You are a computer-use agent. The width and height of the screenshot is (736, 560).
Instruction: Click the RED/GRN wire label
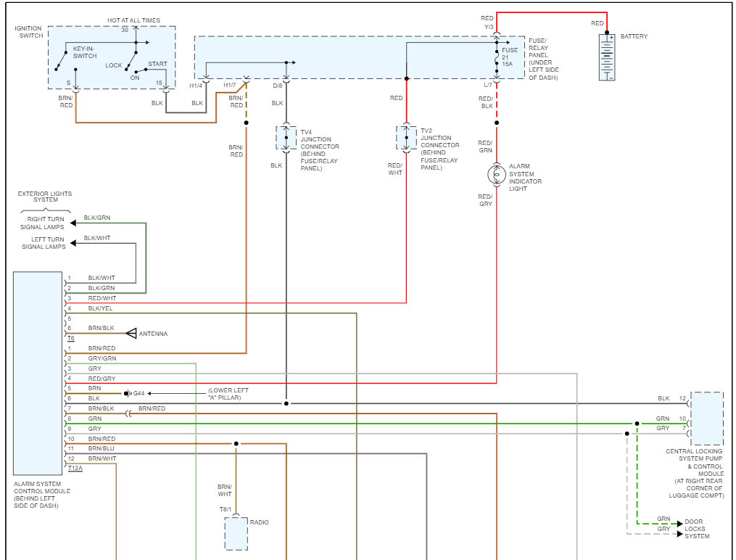click(485, 147)
